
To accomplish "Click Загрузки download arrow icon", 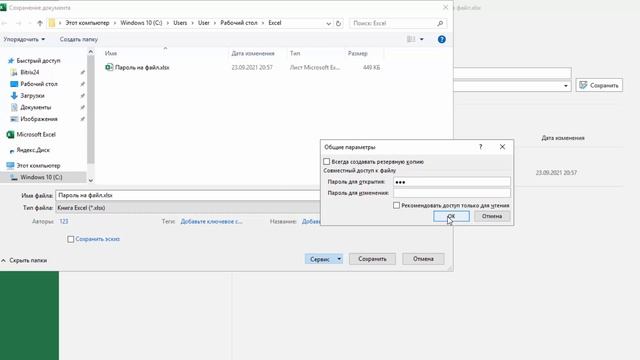I will click(14, 96).
